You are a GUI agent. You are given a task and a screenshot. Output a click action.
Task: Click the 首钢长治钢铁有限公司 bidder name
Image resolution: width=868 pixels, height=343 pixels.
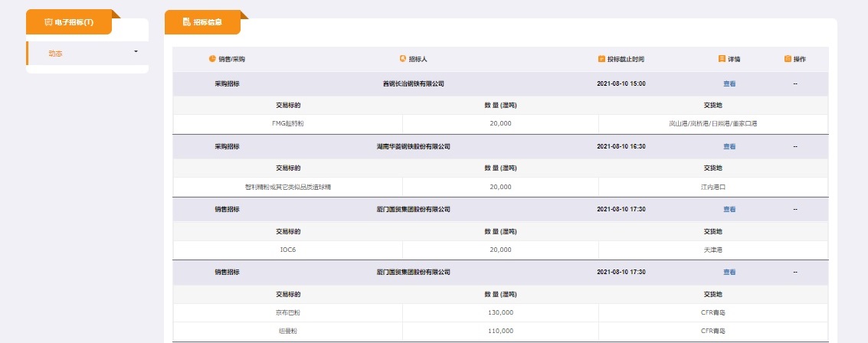point(413,83)
